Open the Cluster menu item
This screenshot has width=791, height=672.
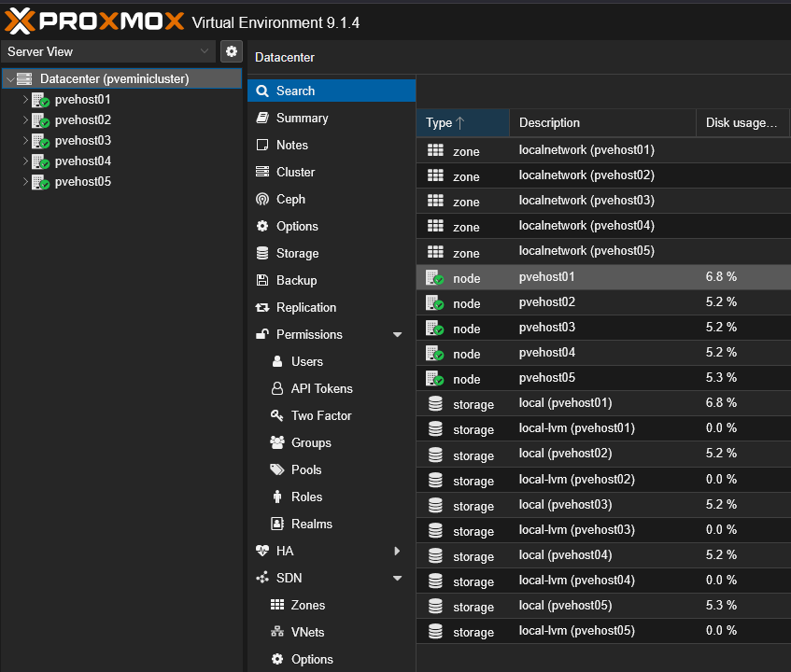point(332,172)
